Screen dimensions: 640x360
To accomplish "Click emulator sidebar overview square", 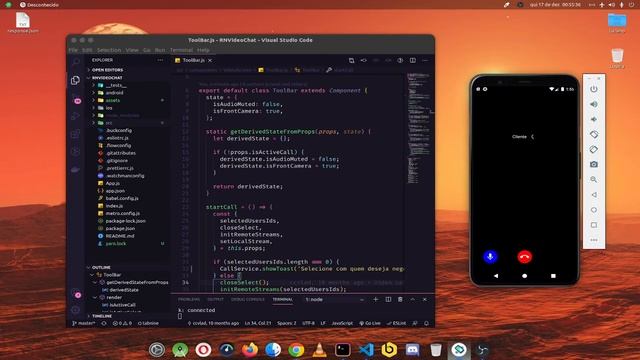I will [x=594, y=225].
